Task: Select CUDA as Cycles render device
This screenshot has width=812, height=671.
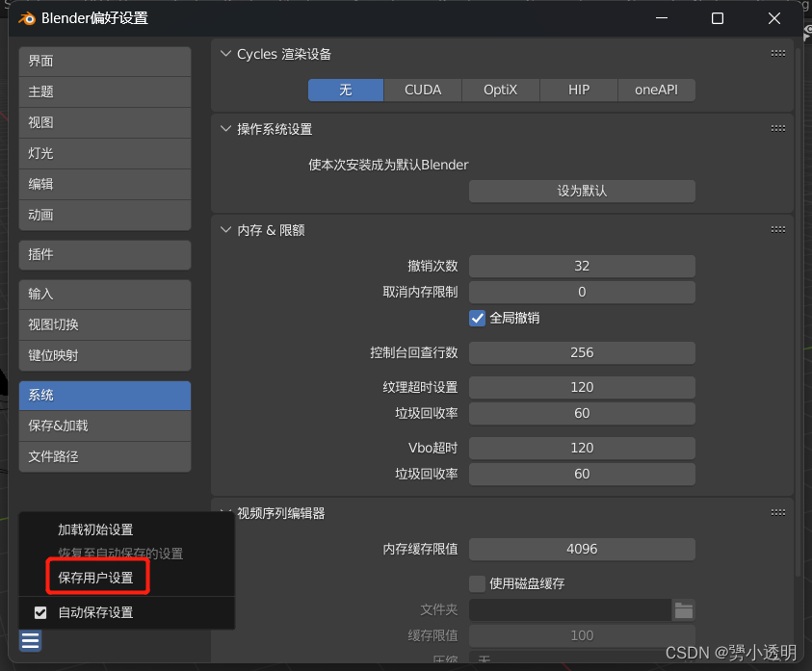Action: pos(423,90)
